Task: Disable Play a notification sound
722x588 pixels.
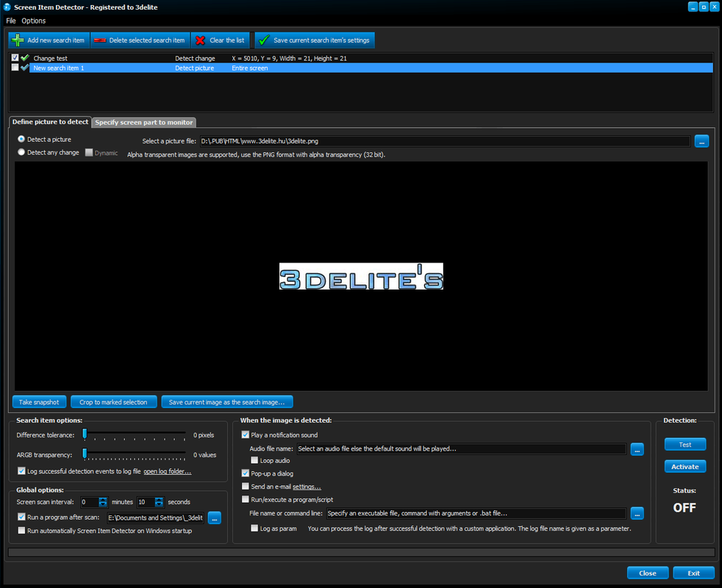Action: point(246,434)
